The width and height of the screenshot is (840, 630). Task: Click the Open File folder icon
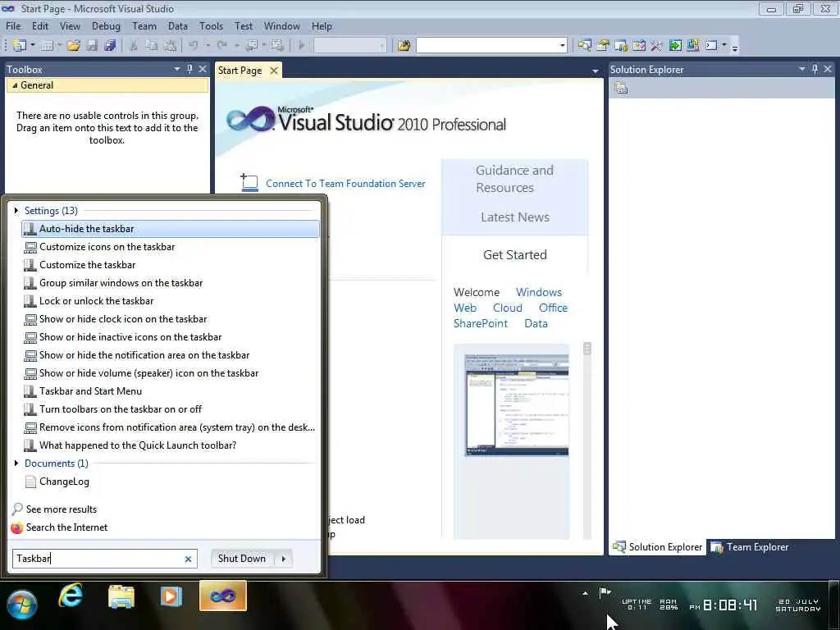73,46
